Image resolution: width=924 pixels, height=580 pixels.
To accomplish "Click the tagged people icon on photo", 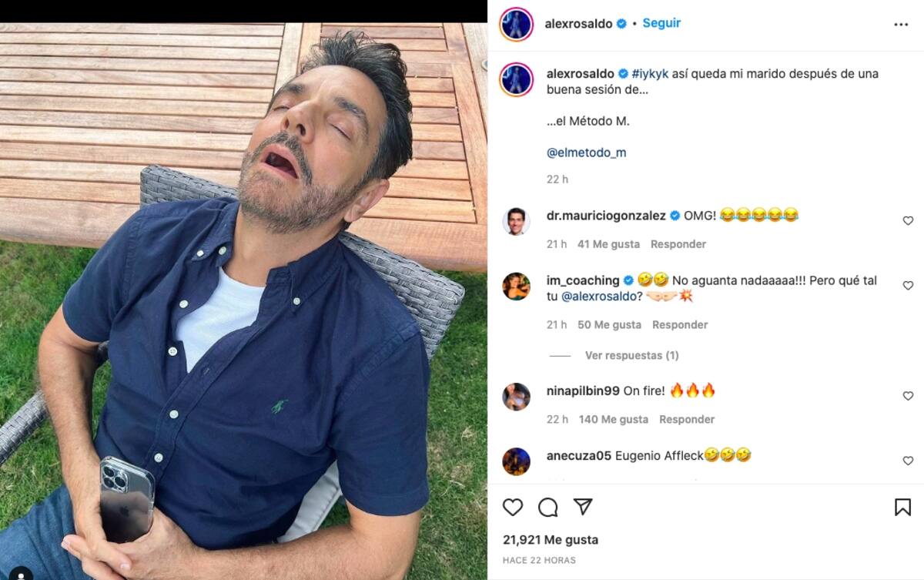I will [x=21, y=574].
